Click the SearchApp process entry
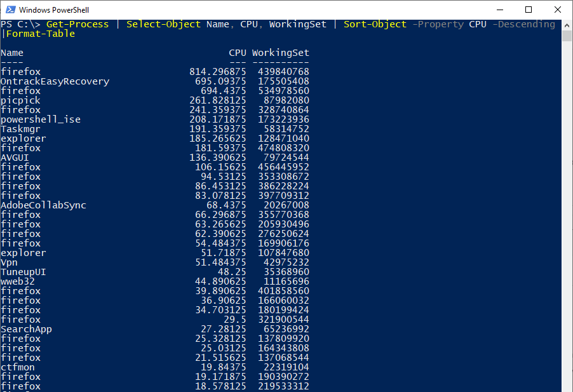 pos(26,328)
